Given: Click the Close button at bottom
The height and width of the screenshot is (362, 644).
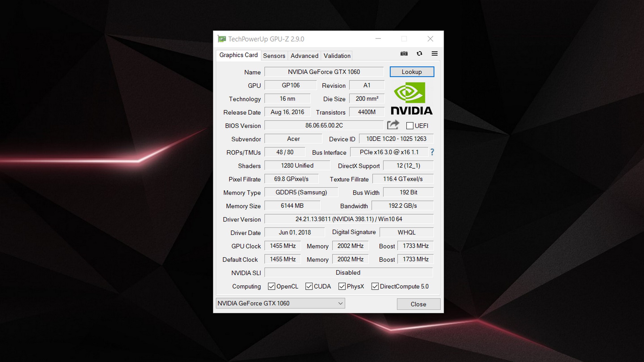Looking at the screenshot, I should pyautogui.click(x=418, y=304).
